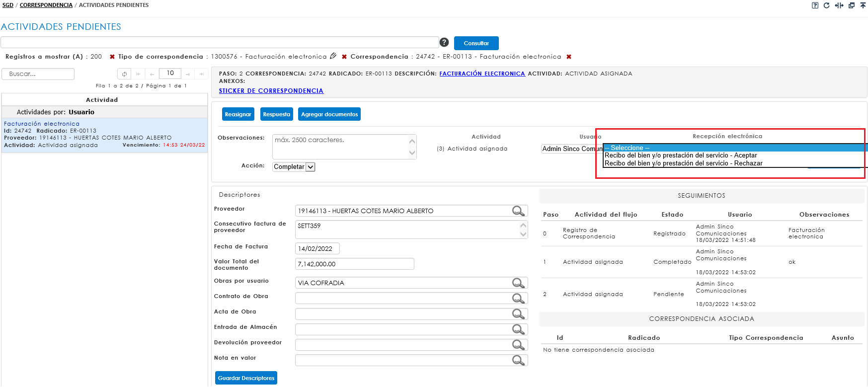Click the 'Tipo Correspondencia' column header
The width and height of the screenshot is (868, 387).
pyautogui.click(x=766, y=338)
